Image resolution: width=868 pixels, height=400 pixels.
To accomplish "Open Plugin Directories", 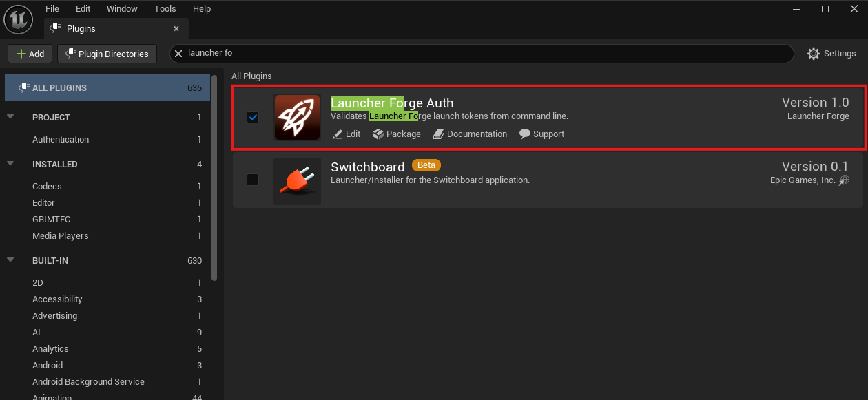I will [107, 54].
